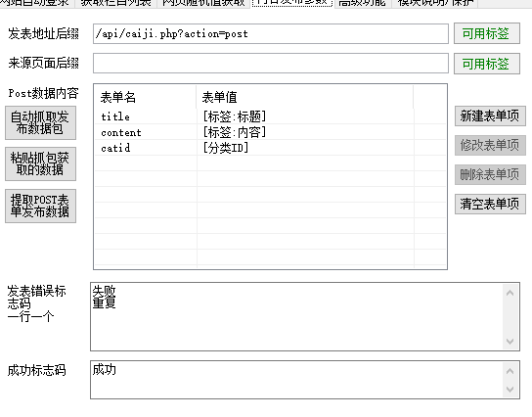Select the 表单名 column header
Screen dimensions: 532x417
coord(145,97)
